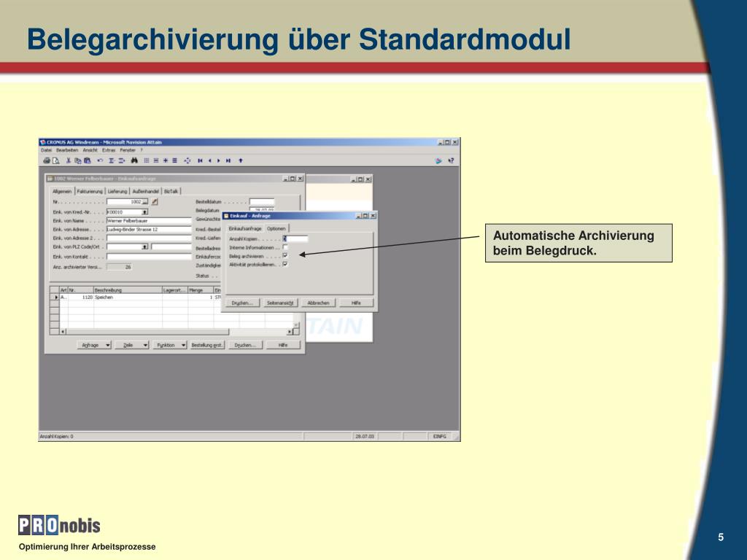Image resolution: width=747 pixels, height=560 pixels.
Task: Click assist button in Nr. field
Action: tap(145, 202)
